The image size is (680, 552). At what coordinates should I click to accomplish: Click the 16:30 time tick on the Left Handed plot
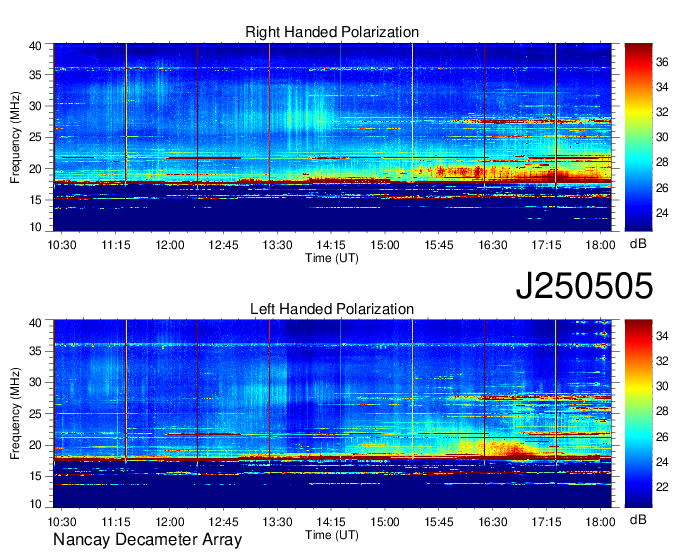pos(493,522)
